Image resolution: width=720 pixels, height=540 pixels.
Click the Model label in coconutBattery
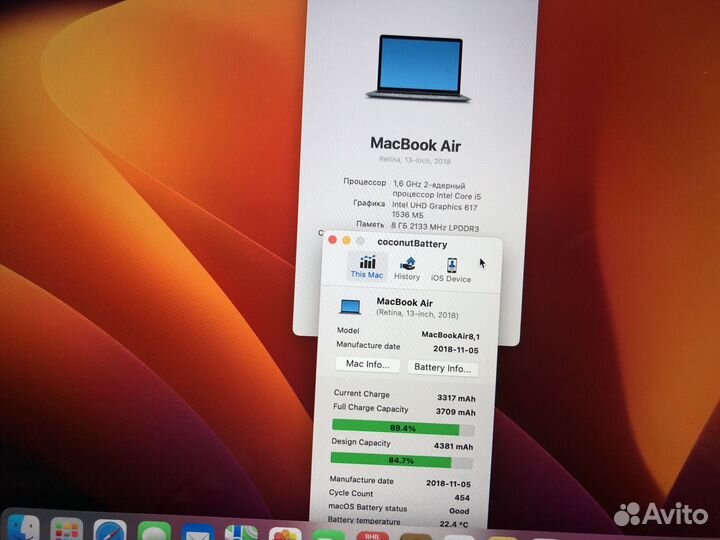point(348,330)
